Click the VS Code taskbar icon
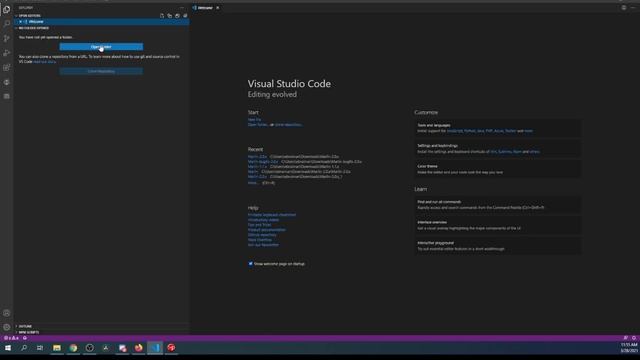The width and height of the screenshot is (640, 360). (x=155, y=348)
